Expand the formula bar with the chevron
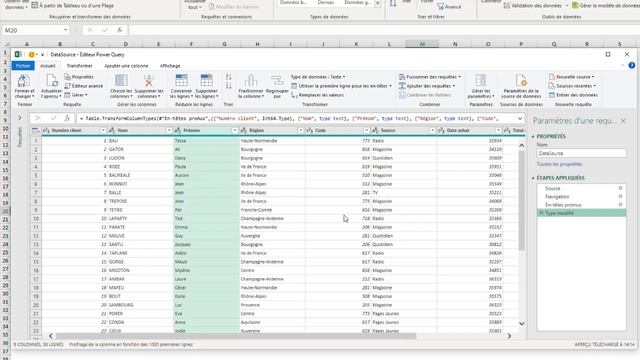640x360 pixels. click(520, 118)
